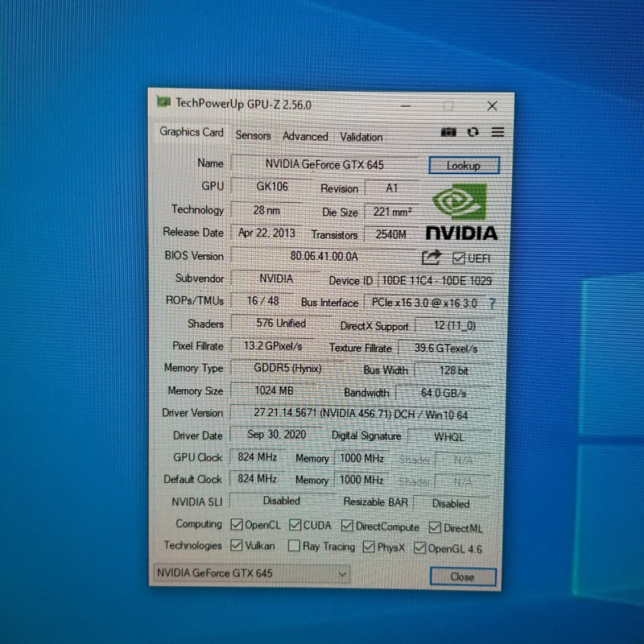Click the Default Clock row Memory 1000 MHz

click(x=362, y=480)
